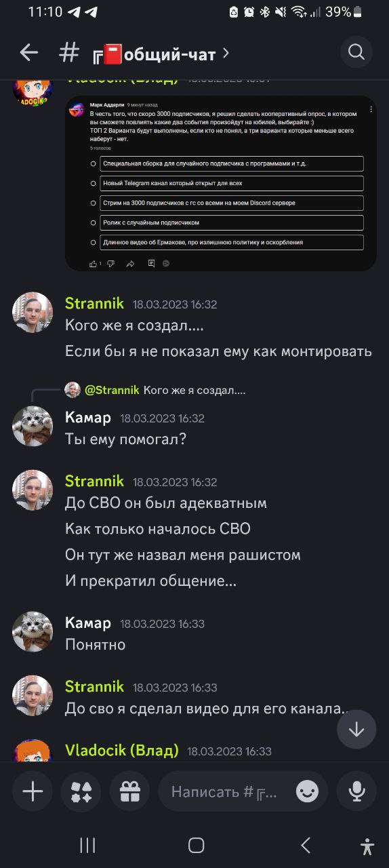The height and width of the screenshot is (868, 389).
Task: Open the channel search magnifier
Action: coord(356,52)
